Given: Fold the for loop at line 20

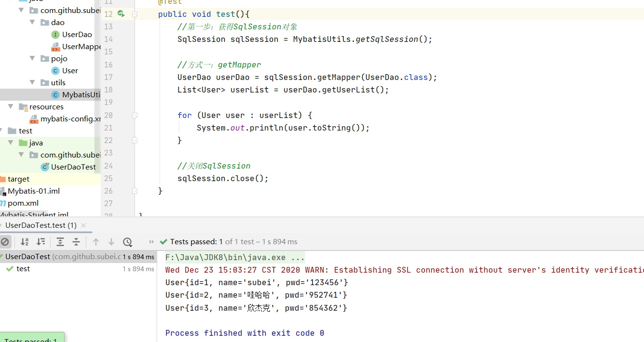Looking at the screenshot, I should tap(134, 115).
